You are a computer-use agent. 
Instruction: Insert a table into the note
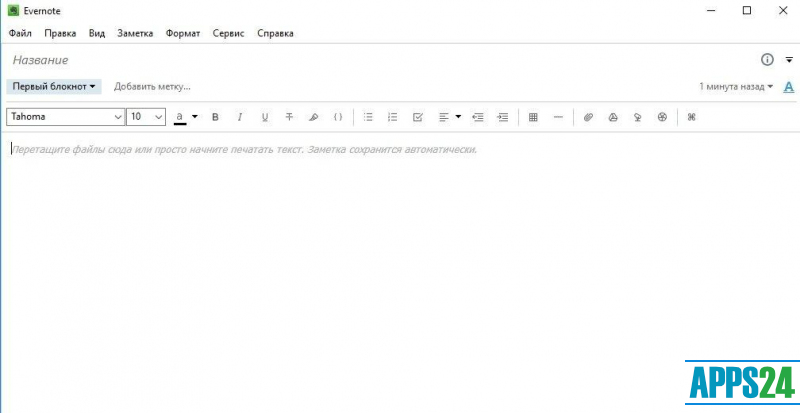[533, 117]
